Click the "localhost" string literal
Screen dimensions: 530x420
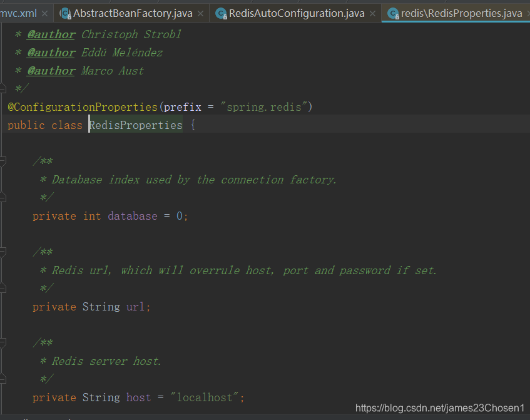[x=205, y=397]
